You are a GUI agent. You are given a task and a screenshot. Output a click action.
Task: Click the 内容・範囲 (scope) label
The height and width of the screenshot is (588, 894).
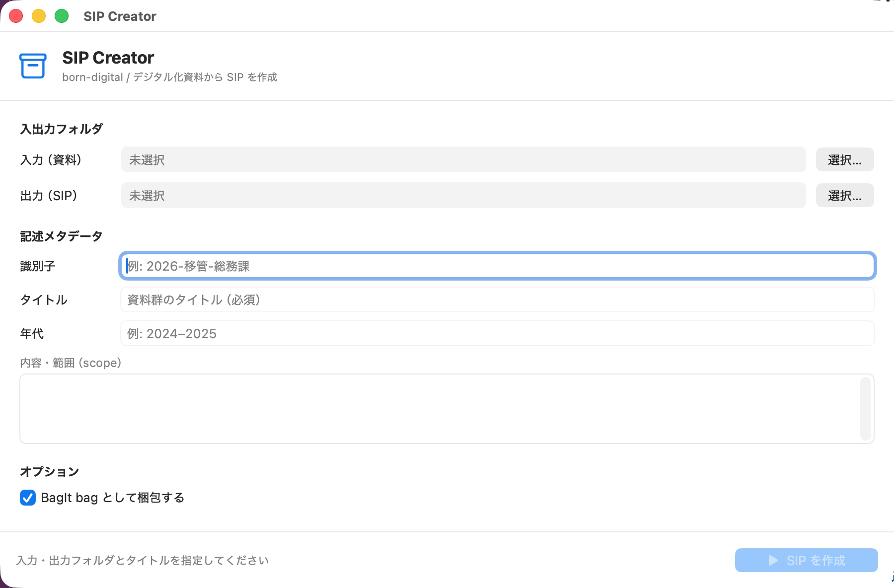tap(71, 363)
